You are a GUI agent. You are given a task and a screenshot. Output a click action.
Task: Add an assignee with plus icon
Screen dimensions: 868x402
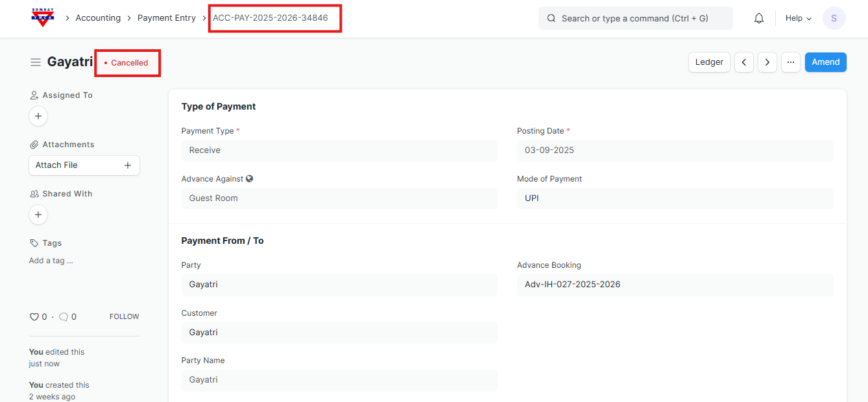click(38, 116)
